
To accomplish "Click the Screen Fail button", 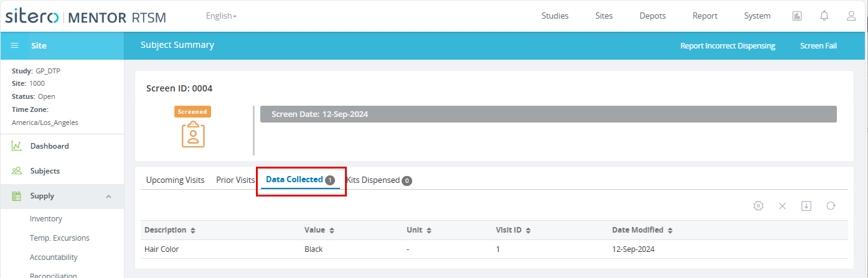I will point(818,46).
